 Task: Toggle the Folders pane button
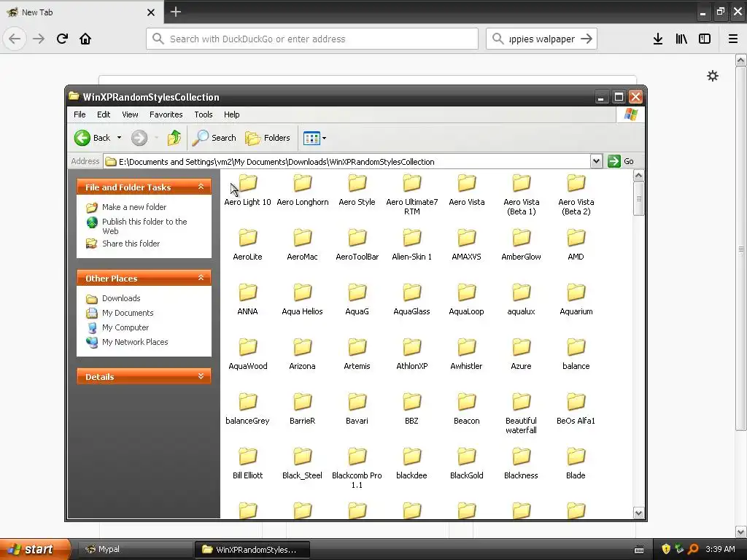click(x=268, y=138)
